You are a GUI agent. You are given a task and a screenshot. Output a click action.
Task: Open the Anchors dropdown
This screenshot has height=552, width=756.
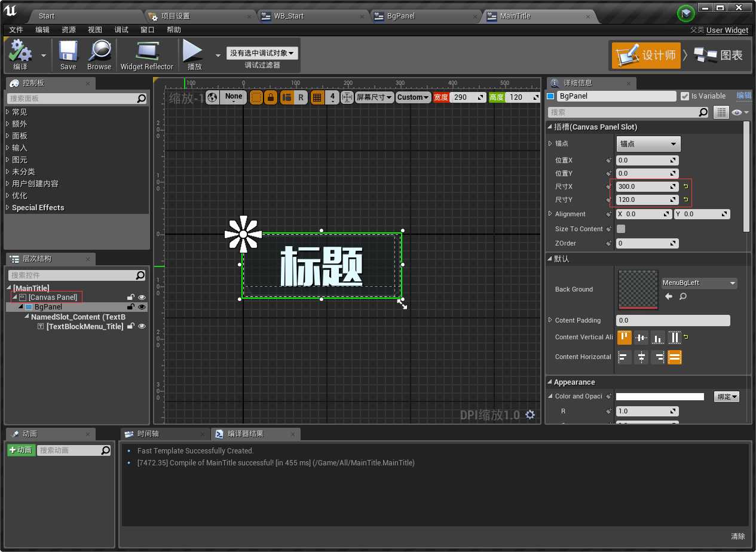pyautogui.click(x=648, y=144)
